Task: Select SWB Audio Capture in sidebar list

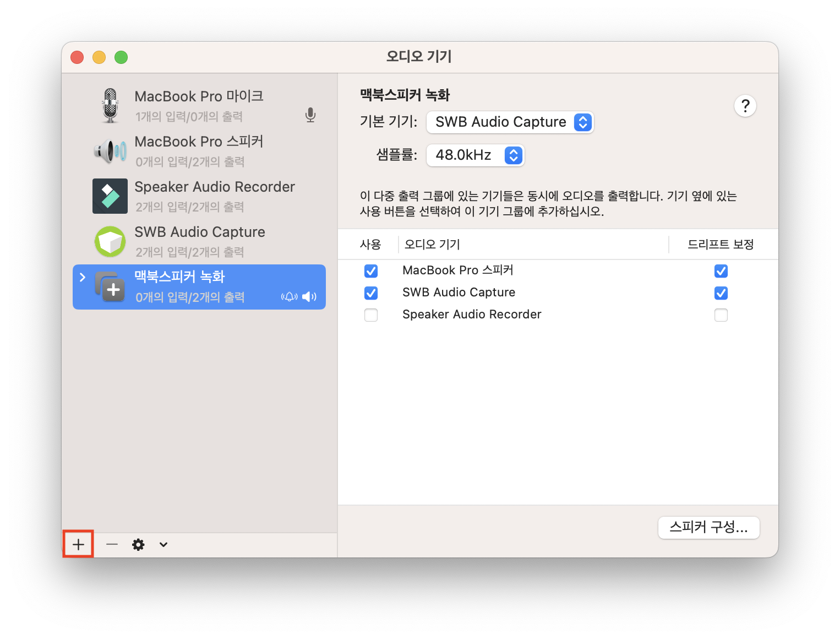Action: tap(199, 241)
